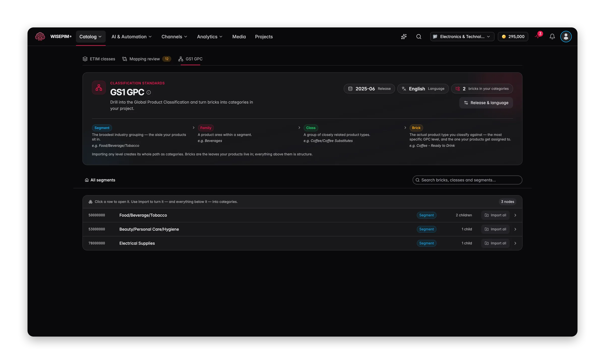Open the Electronics & Technol... project selector
605x364 pixels.
click(x=462, y=37)
